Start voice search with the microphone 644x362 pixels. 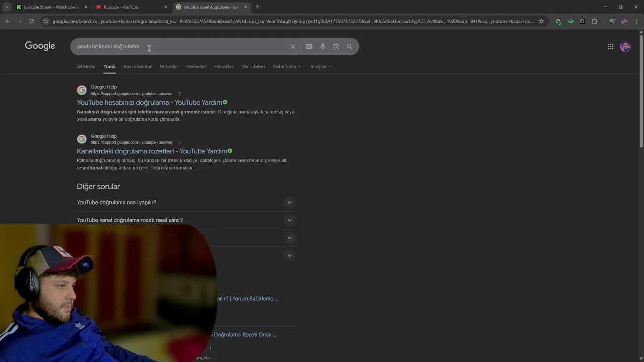click(x=323, y=47)
